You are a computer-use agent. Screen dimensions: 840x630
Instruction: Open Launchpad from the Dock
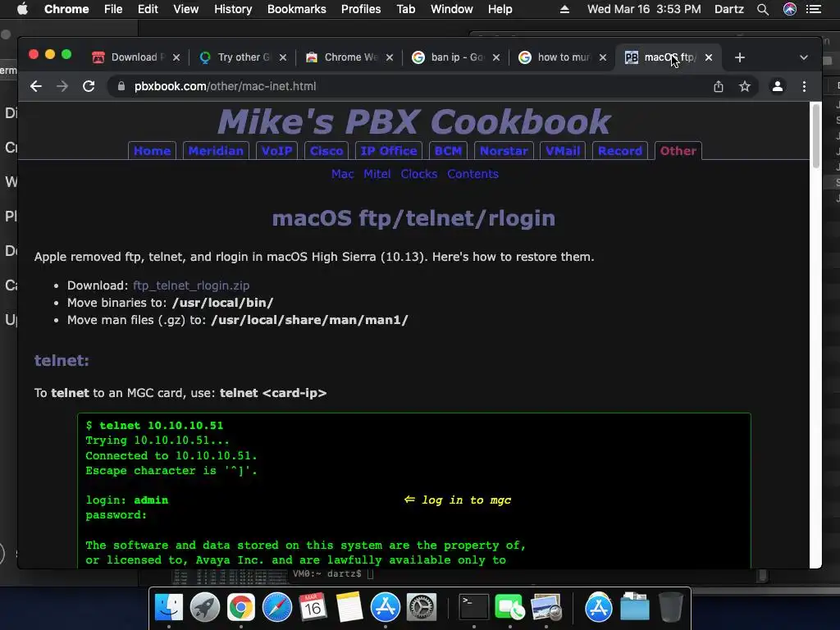pos(204,608)
